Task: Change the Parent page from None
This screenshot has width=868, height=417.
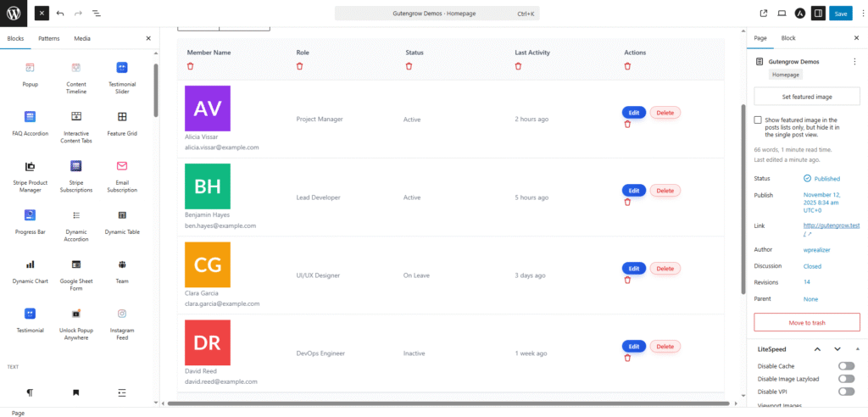Action: (x=810, y=299)
